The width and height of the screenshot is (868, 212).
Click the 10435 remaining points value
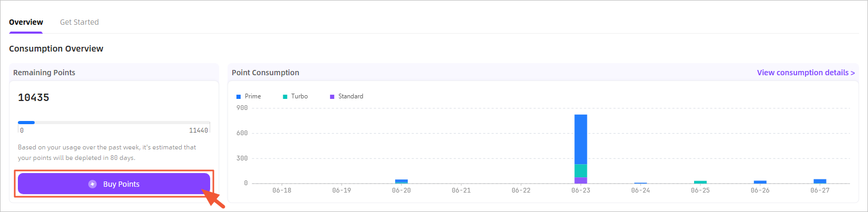[x=34, y=97]
